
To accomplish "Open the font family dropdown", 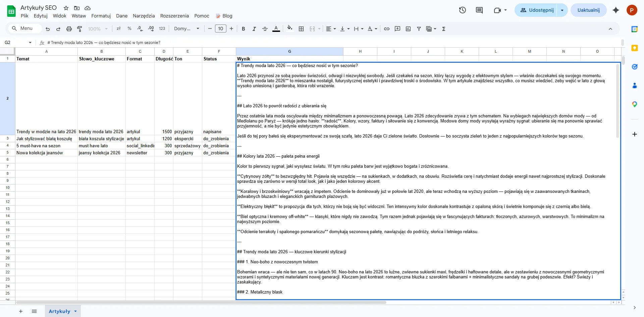I will (x=186, y=29).
